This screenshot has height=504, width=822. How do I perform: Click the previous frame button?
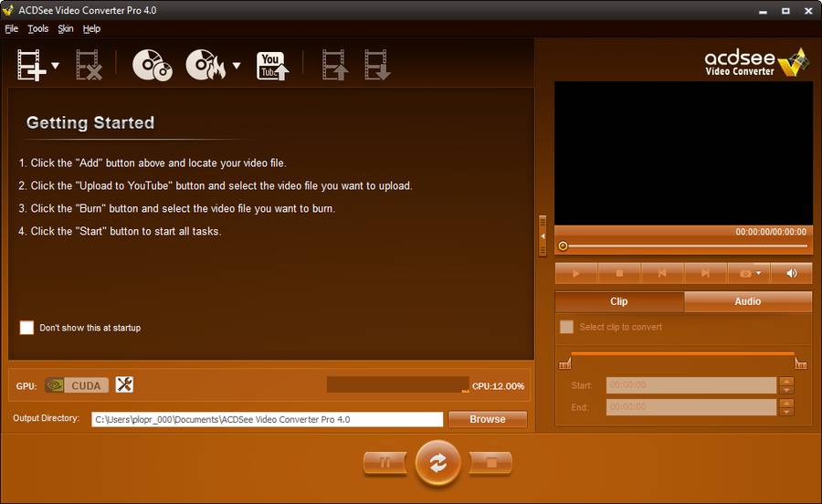[662, 274]
